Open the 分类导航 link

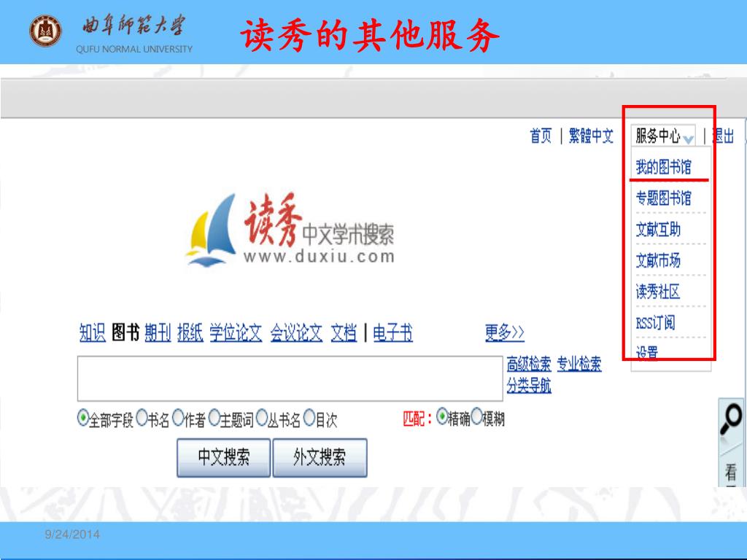[529, 385]
